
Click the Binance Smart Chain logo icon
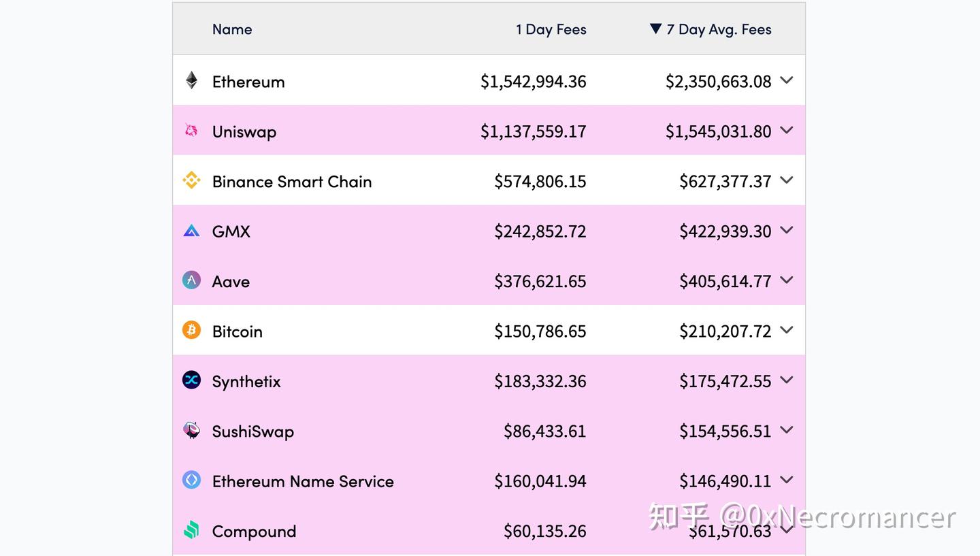click(191, 180)
